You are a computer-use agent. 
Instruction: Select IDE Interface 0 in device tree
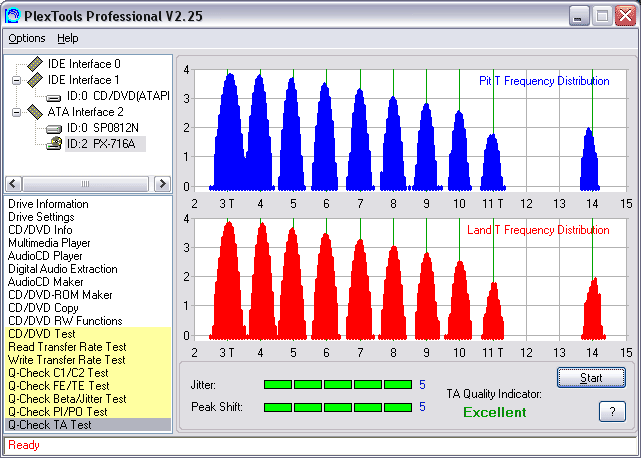point(84,64)
